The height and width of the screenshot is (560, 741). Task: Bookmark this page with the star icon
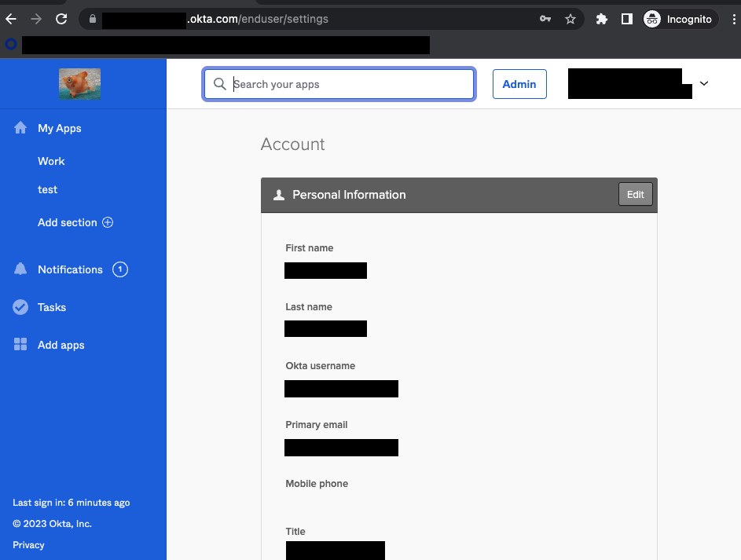pyautogui.click(x=570, y=19)
